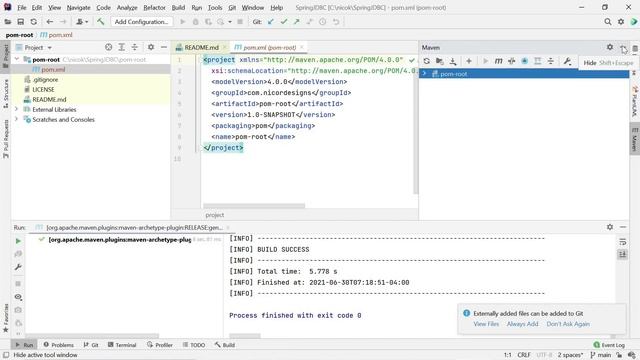Expand all in Project panel
The image size is (640, 360).
point(122,47)
